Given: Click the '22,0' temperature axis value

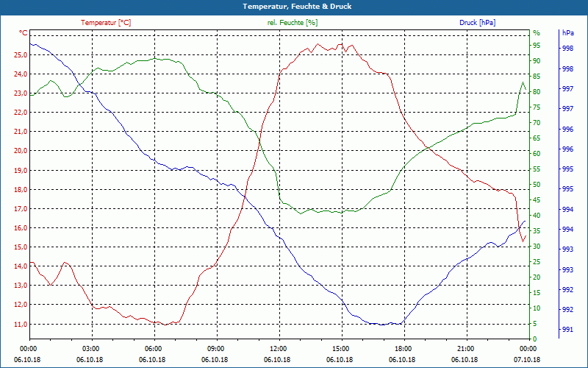Looking at the screenshot, I should tap(21, 113).
